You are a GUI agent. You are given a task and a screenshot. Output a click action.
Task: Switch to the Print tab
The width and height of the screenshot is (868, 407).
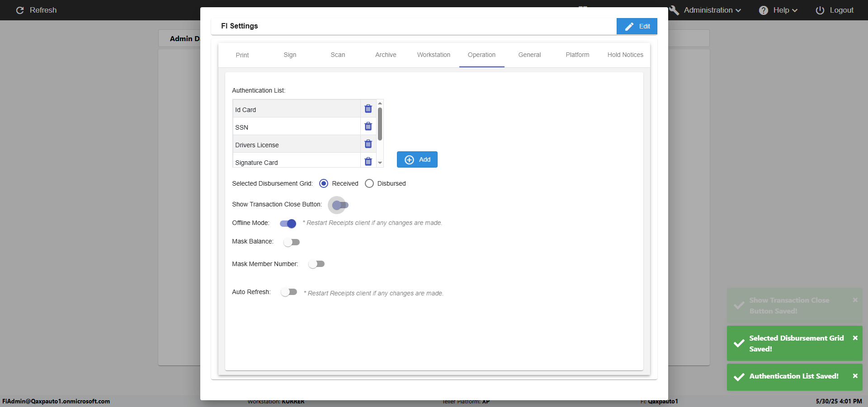(242, 55)
